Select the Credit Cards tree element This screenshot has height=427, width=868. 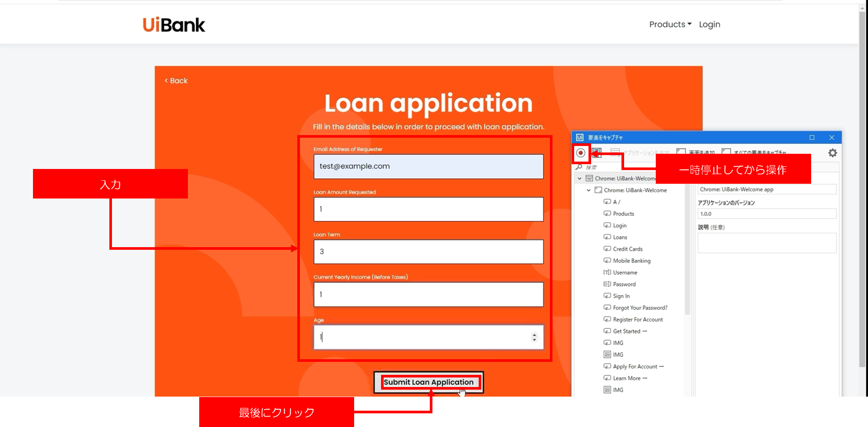click(x=628, y=249)
